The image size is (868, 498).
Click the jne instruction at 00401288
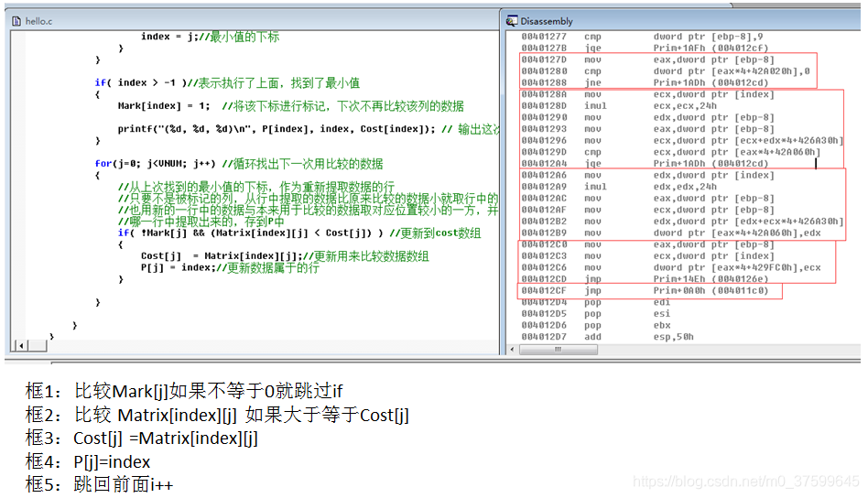click(x=645, y=83)
